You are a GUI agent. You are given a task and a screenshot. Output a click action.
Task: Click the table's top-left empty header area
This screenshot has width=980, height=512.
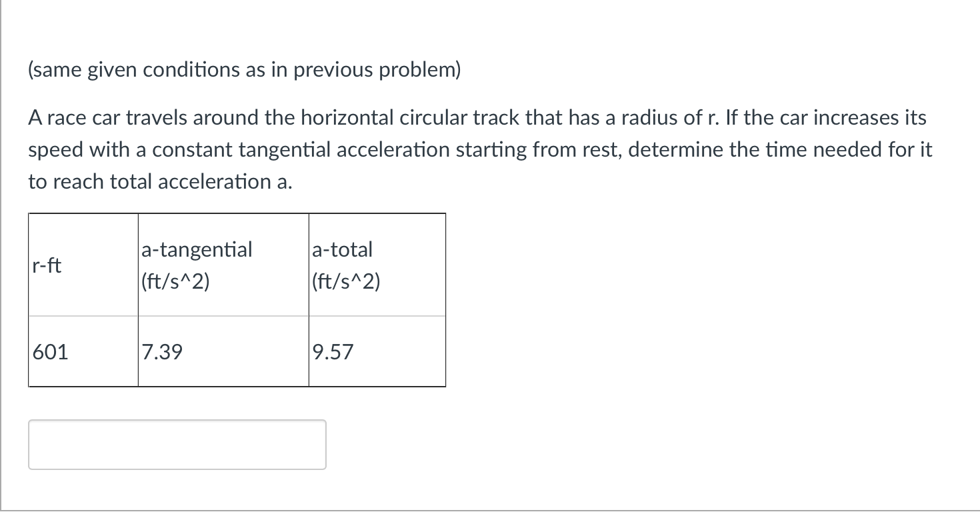(82, 227)
